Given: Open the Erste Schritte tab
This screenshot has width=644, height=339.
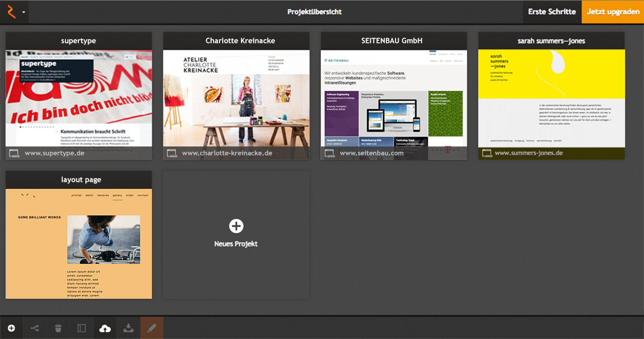Looking at the screenshot, I should tap(552, 12).
